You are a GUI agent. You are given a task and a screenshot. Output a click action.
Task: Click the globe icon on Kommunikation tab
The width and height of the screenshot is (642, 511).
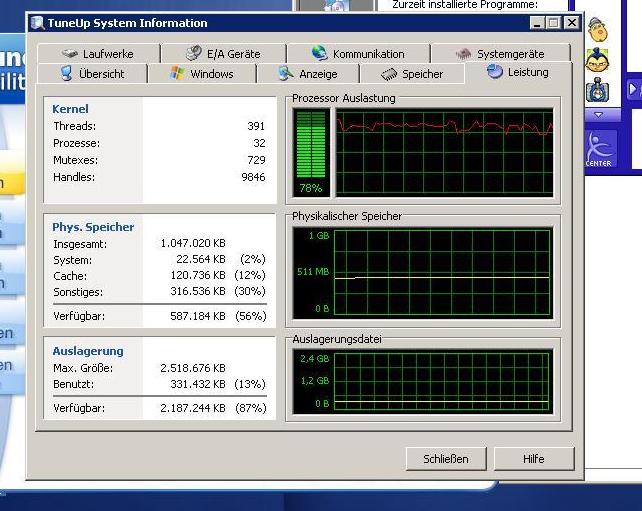click(319, 53)
